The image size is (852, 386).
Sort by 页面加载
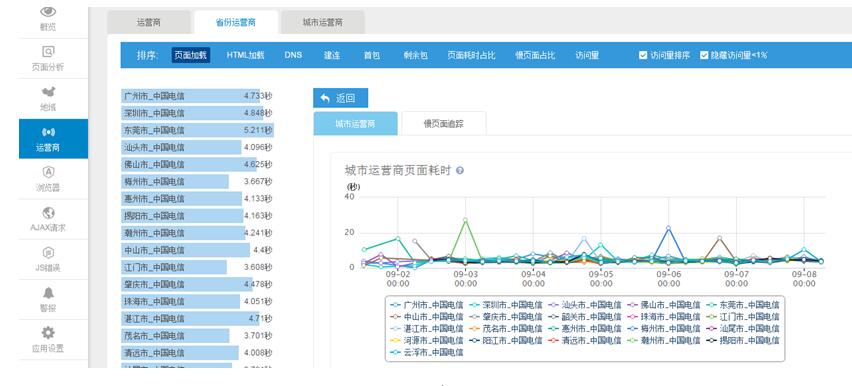click(191, 55)
